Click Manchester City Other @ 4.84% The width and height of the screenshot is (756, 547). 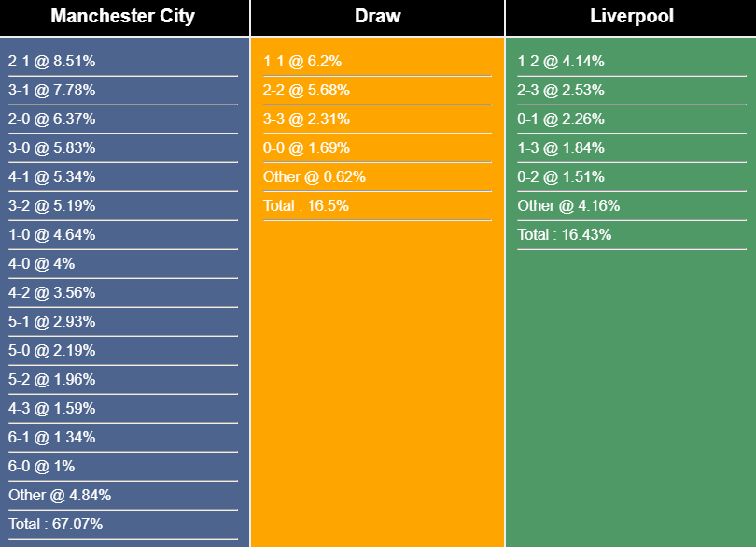[x=60, y=496]
